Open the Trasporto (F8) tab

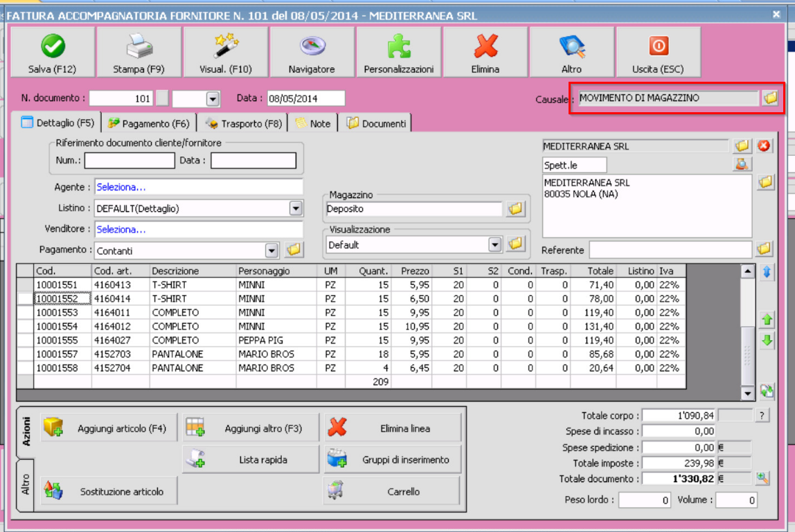pos(244,123)
